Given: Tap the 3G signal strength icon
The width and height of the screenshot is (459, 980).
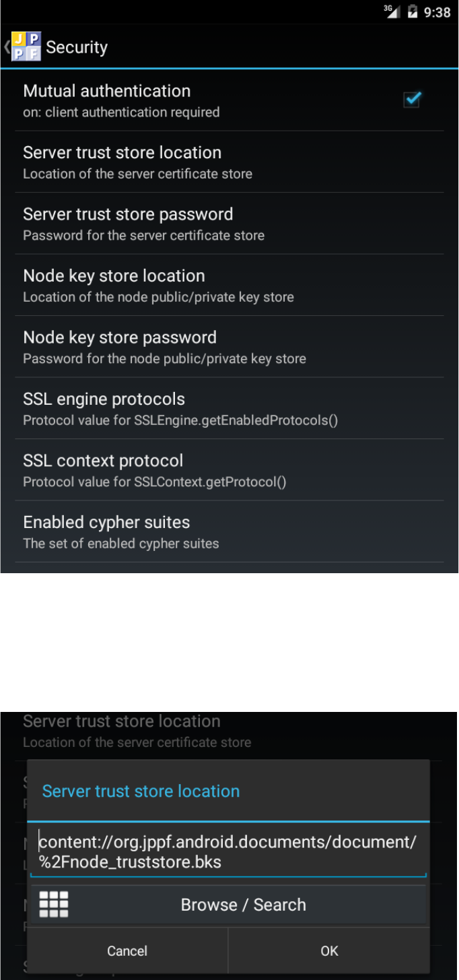Looking at the screenshot, I should (x=392, y=11).
